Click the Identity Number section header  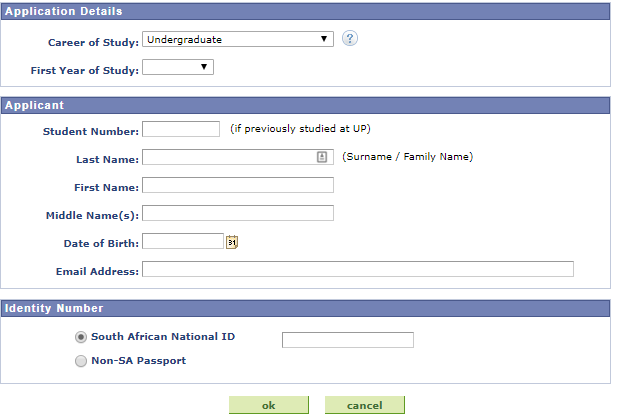pyautogui.click(x=305, y=308)
